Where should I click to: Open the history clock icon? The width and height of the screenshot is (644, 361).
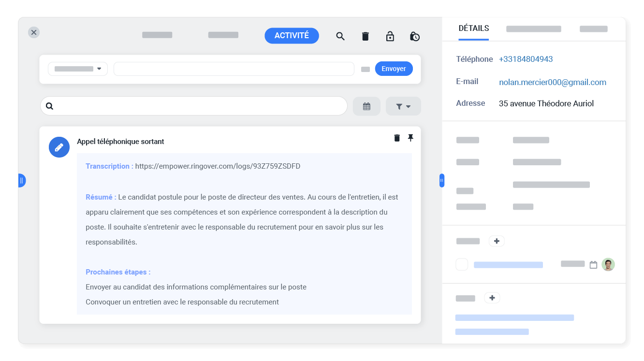415,36
